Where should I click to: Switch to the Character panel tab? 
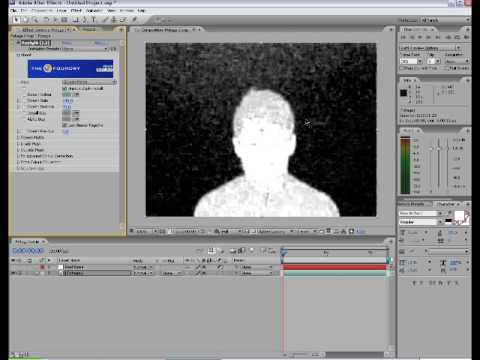tap(446, 204)
